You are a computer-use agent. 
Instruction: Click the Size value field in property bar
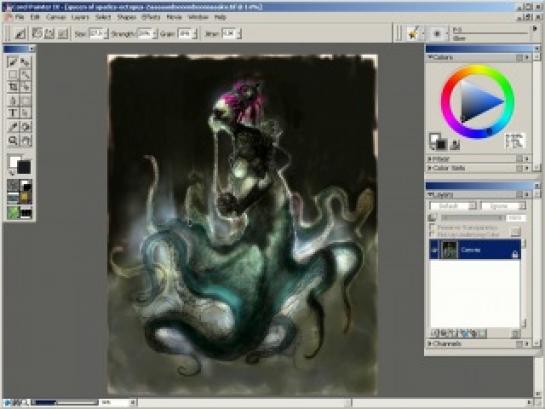pyautogui.click(x=97, y=33)
